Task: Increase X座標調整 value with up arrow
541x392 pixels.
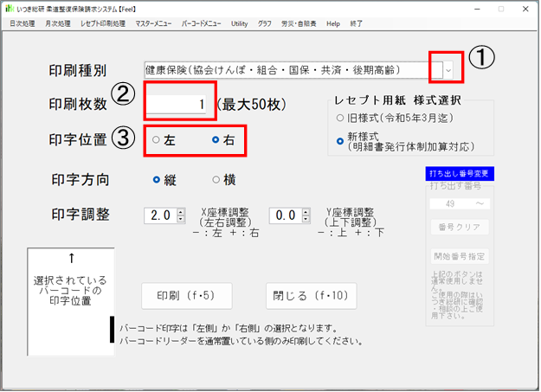Action: 180,211
